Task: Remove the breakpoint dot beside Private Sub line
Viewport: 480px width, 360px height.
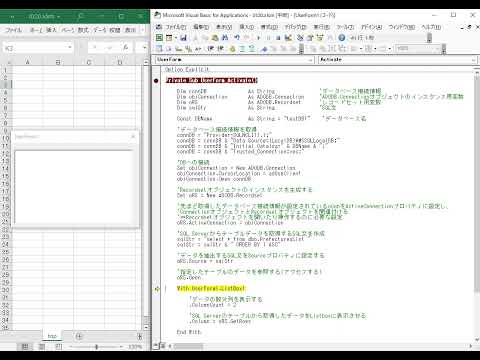Action: tap(156, 81)
